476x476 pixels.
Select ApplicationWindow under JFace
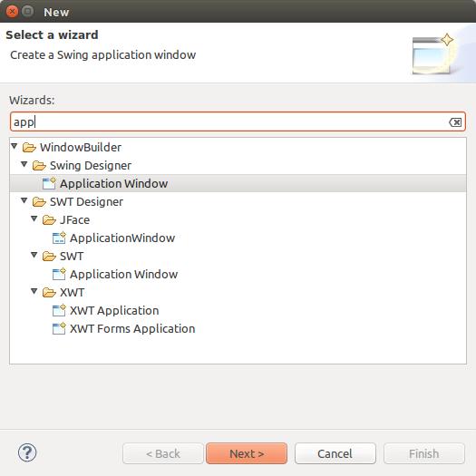122,238
